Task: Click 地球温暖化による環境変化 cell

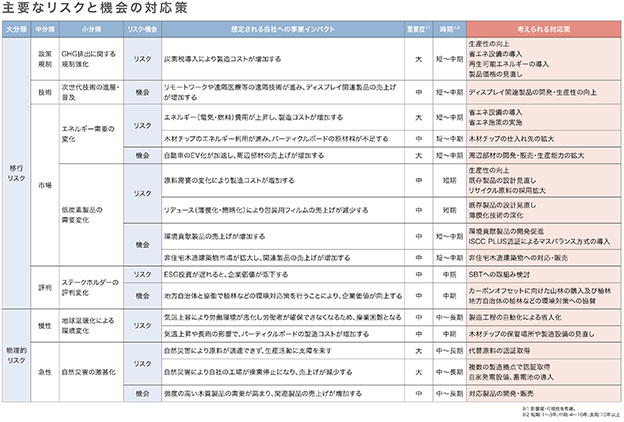Action: [91, 326]
